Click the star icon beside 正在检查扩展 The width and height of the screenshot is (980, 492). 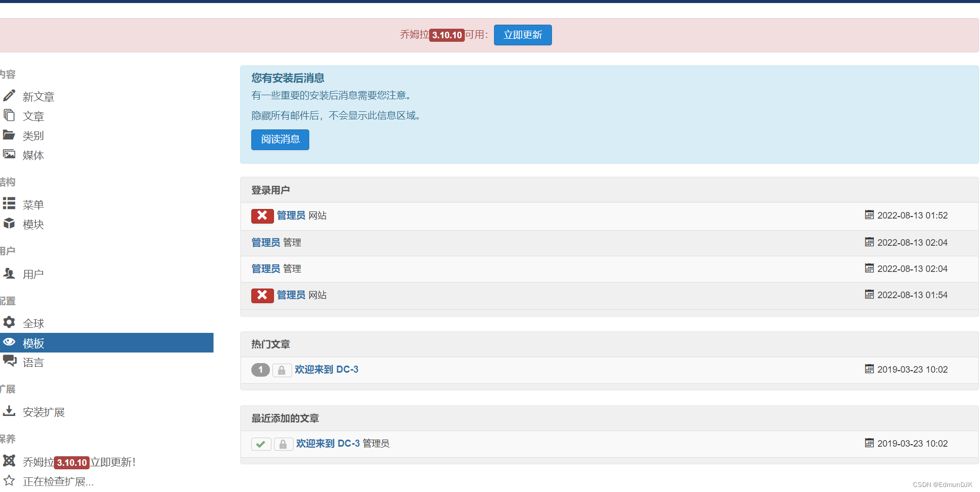click(9, 481)
